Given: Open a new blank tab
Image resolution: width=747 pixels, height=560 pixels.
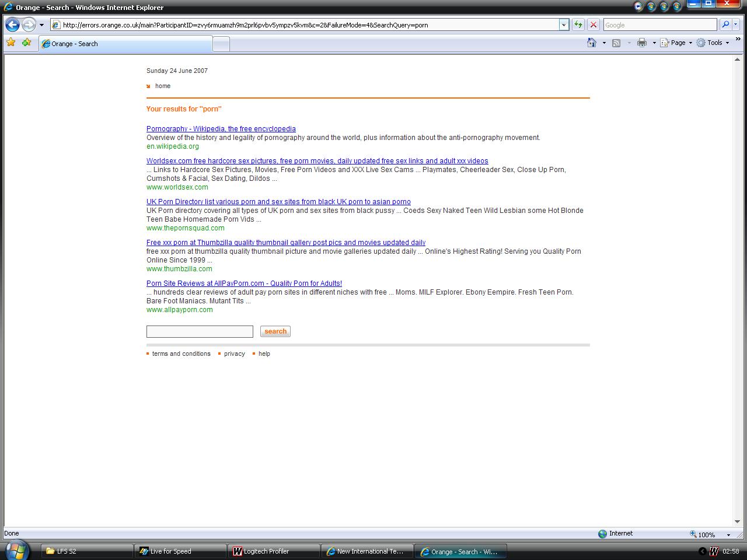Looking at the screenshot, I should [x=221, y=44].
